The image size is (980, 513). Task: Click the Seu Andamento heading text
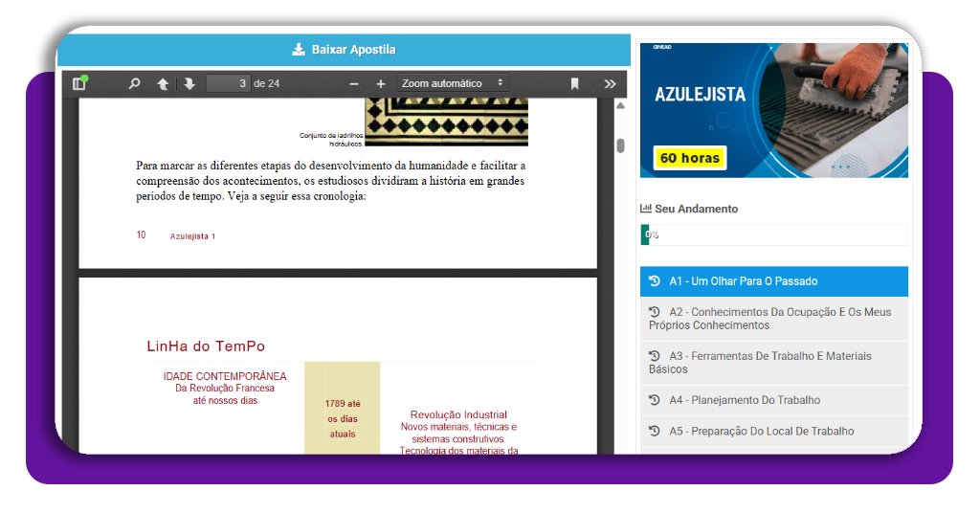pyautogui.click(x=696, y=209)
